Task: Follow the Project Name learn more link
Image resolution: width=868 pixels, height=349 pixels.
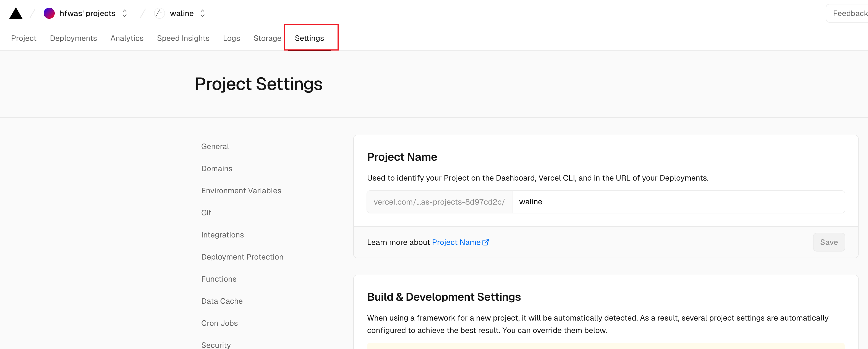Action: coord(456,242)
